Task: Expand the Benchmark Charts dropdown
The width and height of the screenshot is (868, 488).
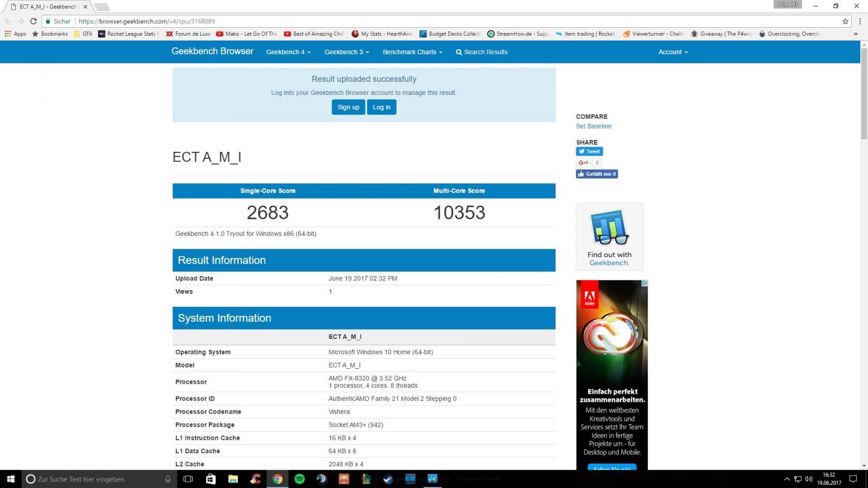Action: pos(412,52)
